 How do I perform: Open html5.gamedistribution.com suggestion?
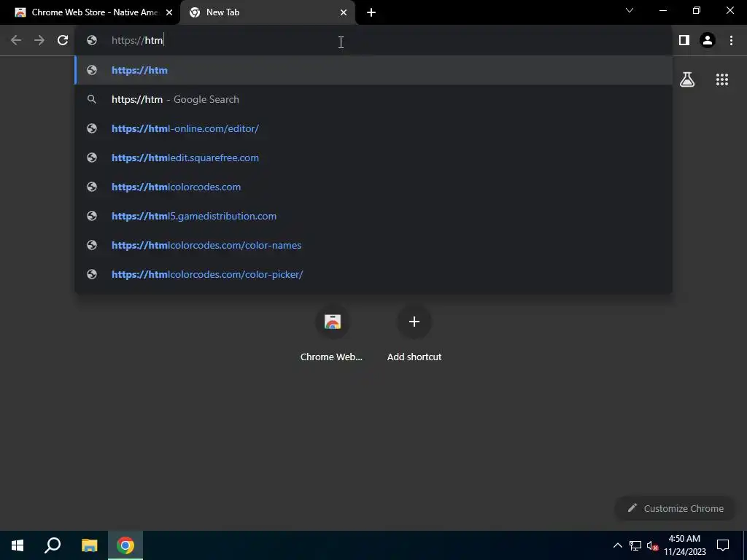point(373,216)
